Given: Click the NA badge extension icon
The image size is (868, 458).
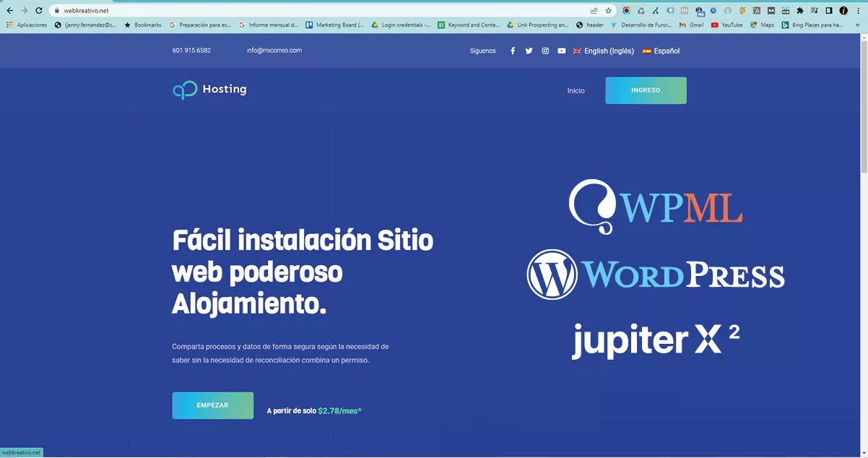Looking at the screenshot, I should [699, 11].
